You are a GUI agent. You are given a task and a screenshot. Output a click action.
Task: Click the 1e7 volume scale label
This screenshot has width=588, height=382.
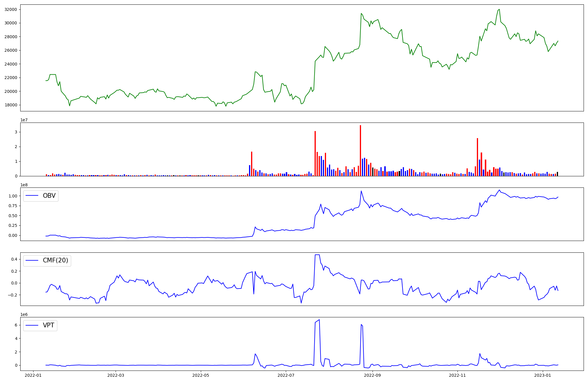(x=24, y=120)
